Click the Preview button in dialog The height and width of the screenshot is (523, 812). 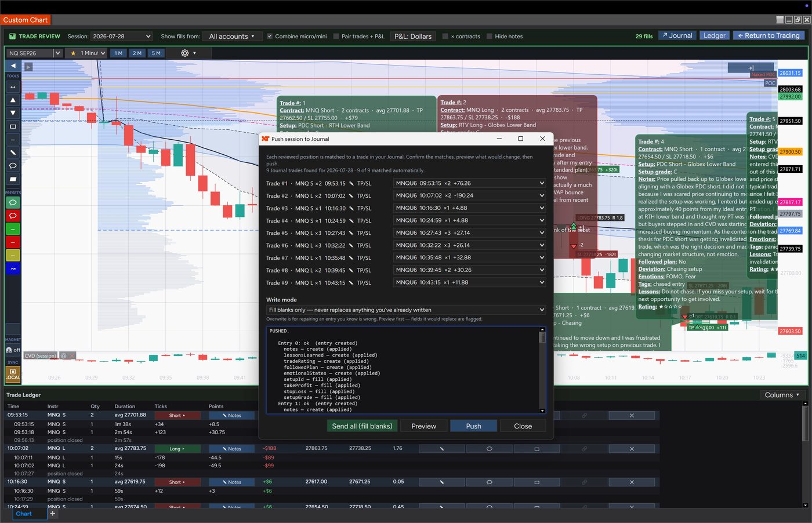click(424, 426)
